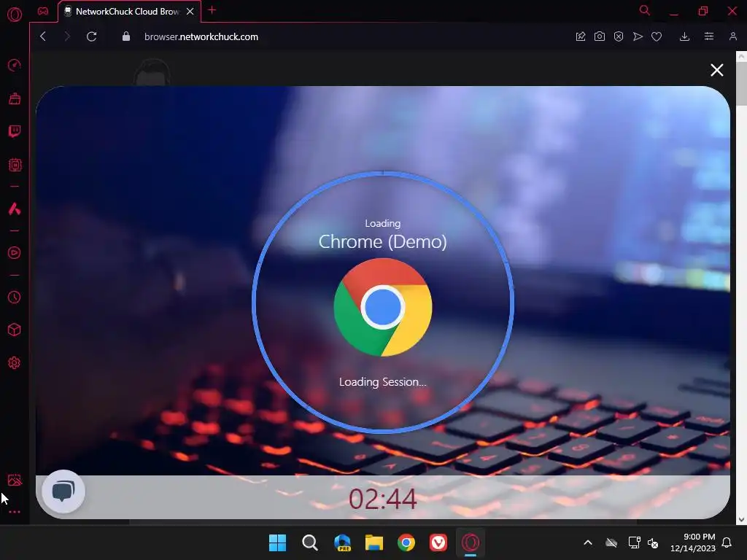The height and width of the screenshot is (560, 747).
Task: Click the search tabs magnifier icon
Action: [x=645, y=10]
